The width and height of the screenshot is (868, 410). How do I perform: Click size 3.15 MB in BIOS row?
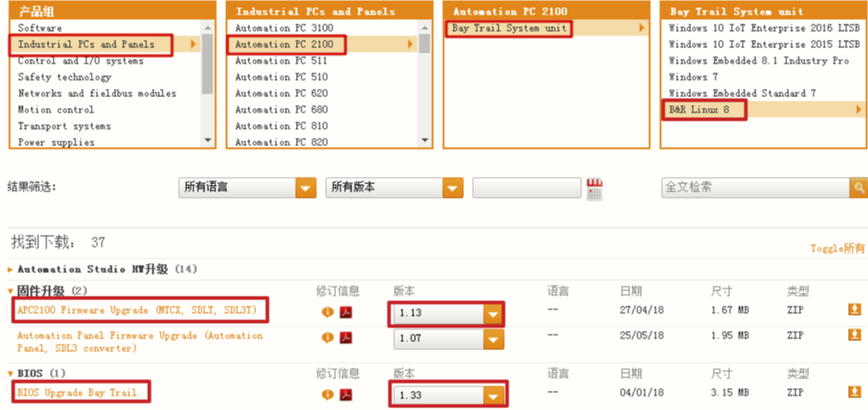[x=730, y=392]
